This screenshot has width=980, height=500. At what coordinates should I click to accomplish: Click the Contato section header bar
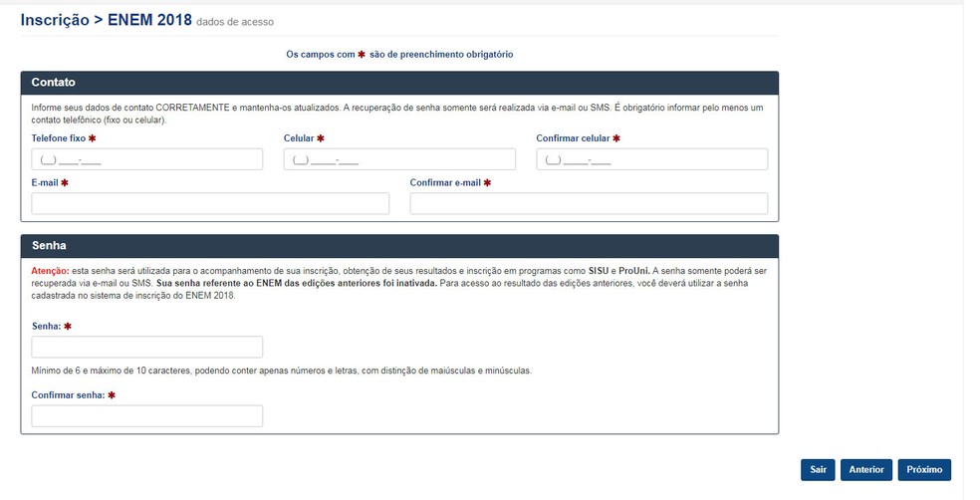click(399, 83)
